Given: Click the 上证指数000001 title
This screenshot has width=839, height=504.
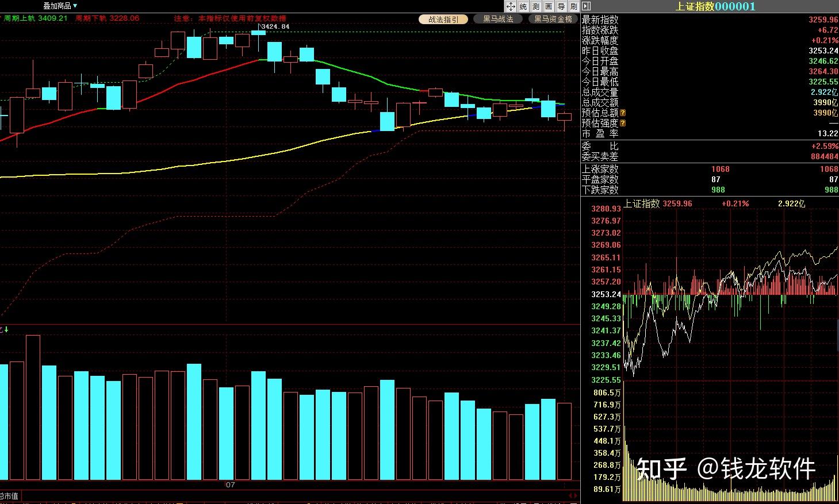Looking at the screenshot, I should click(715, 6).
